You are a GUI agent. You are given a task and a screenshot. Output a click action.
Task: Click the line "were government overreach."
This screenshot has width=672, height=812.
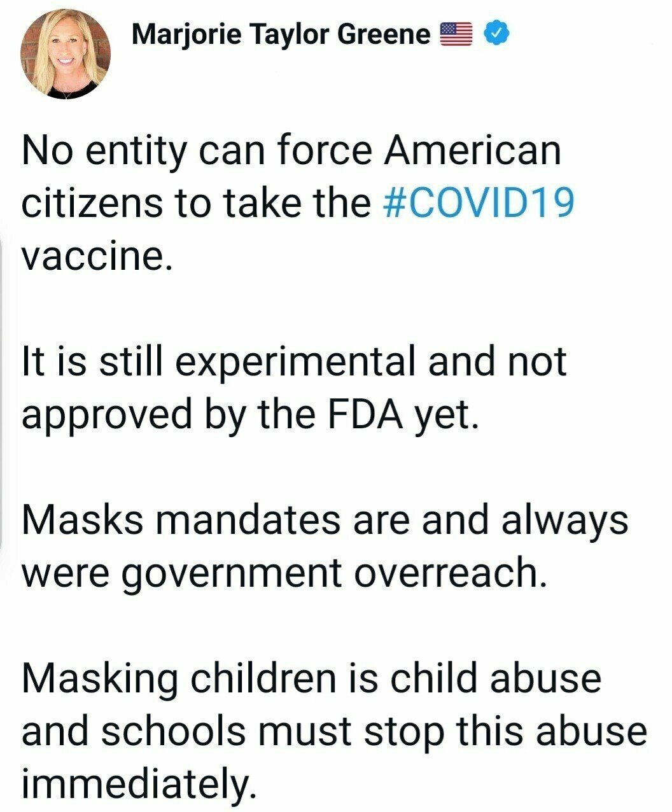click(x=284, y=573)
